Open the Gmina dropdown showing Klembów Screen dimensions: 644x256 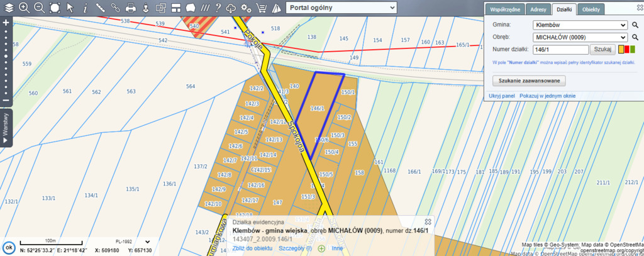pos(579,25)
